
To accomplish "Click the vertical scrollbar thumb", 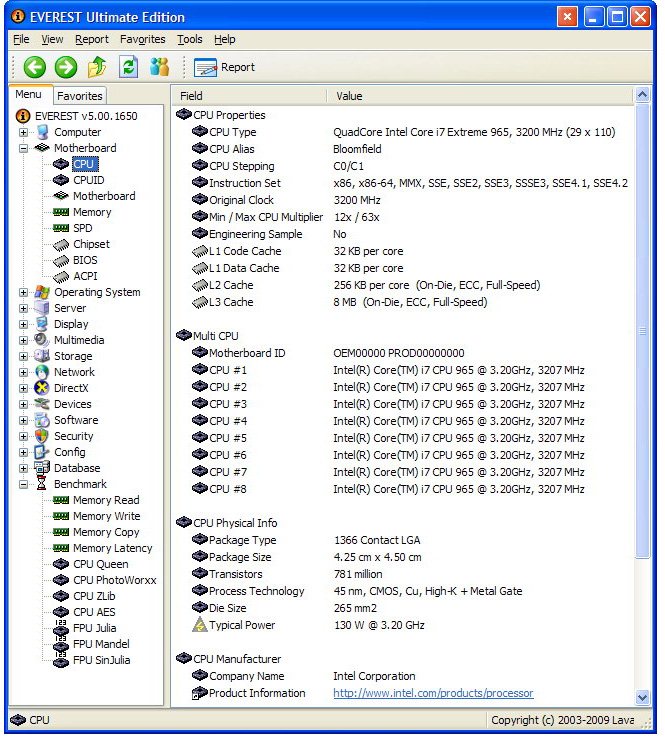I will tap(642, 331).
